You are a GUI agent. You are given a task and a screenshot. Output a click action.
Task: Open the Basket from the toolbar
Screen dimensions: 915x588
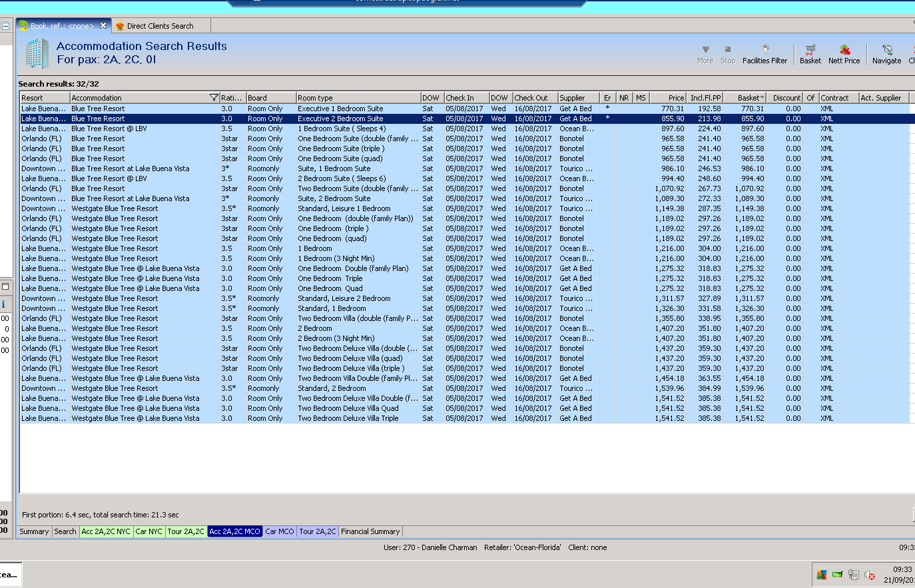(810, 55)
